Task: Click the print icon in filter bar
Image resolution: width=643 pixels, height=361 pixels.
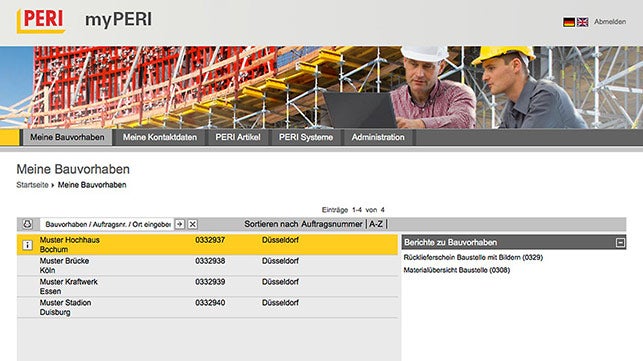Action: (27, 224)
